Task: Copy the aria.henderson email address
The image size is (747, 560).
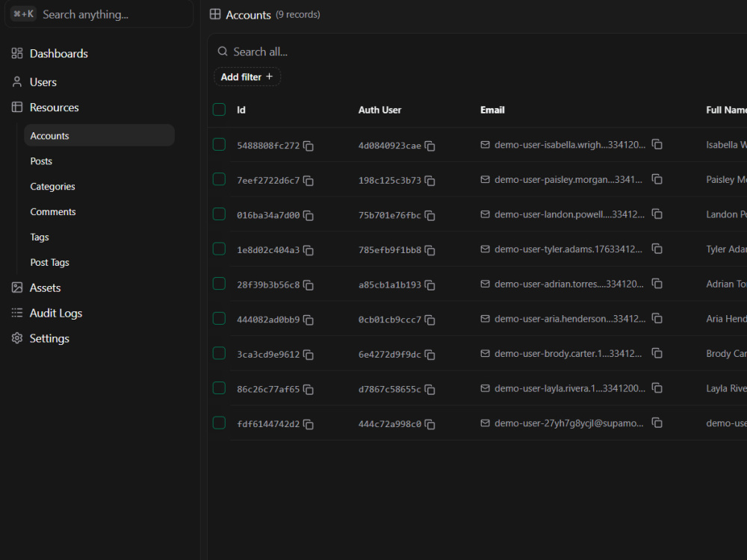Action: point(657,318)
